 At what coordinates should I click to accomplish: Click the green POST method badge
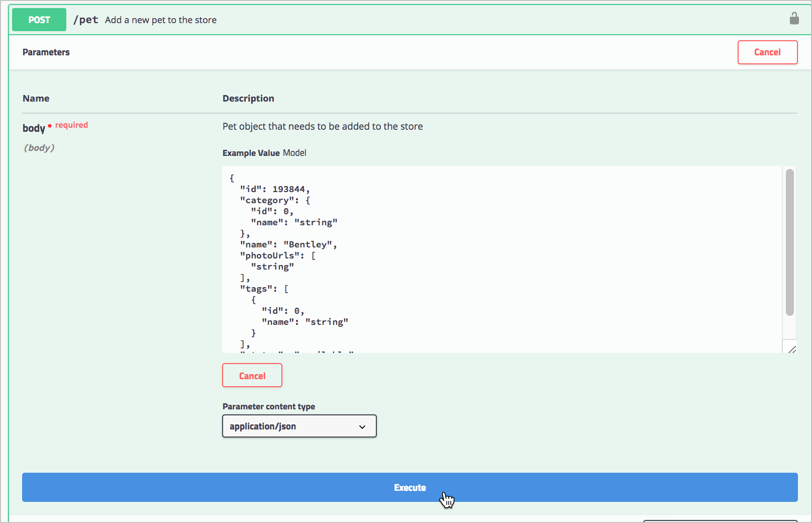coord(39,20)
